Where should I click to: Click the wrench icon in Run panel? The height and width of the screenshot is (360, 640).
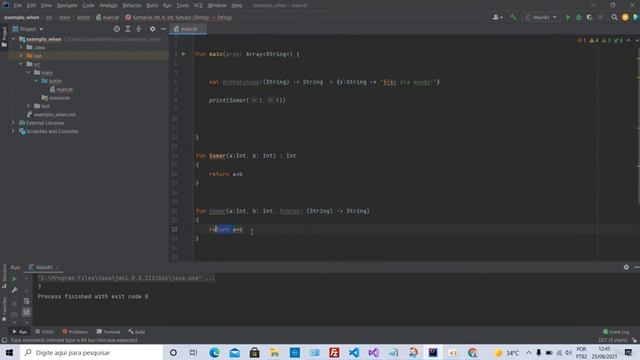[14, 290]
